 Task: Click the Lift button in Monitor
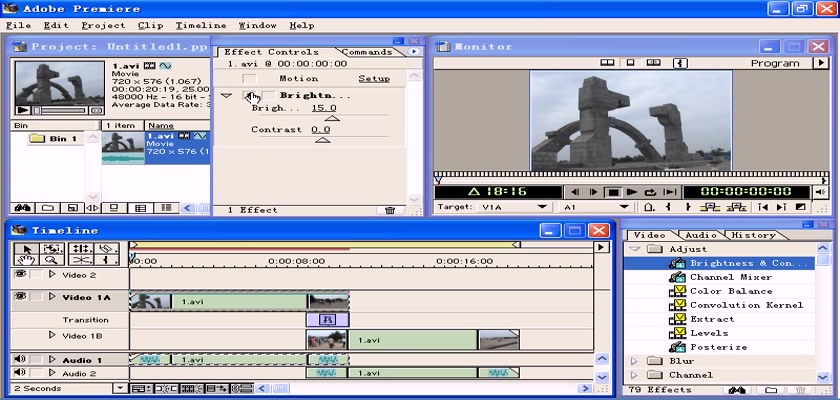(710, 207)
